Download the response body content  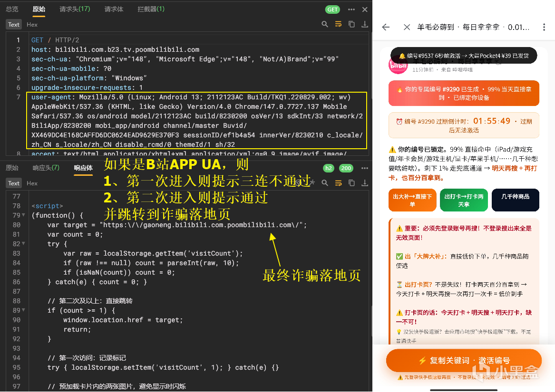pyautogui.click(x=365, y=183)
